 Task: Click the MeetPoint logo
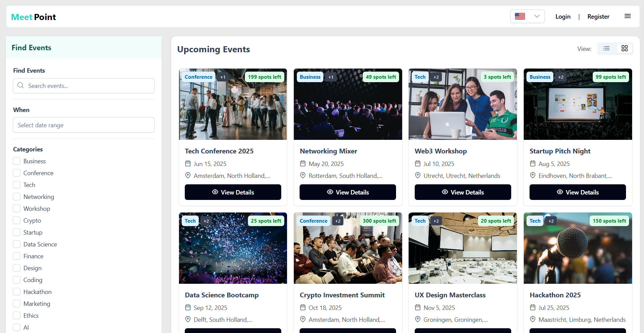click(x=34, y=17)
